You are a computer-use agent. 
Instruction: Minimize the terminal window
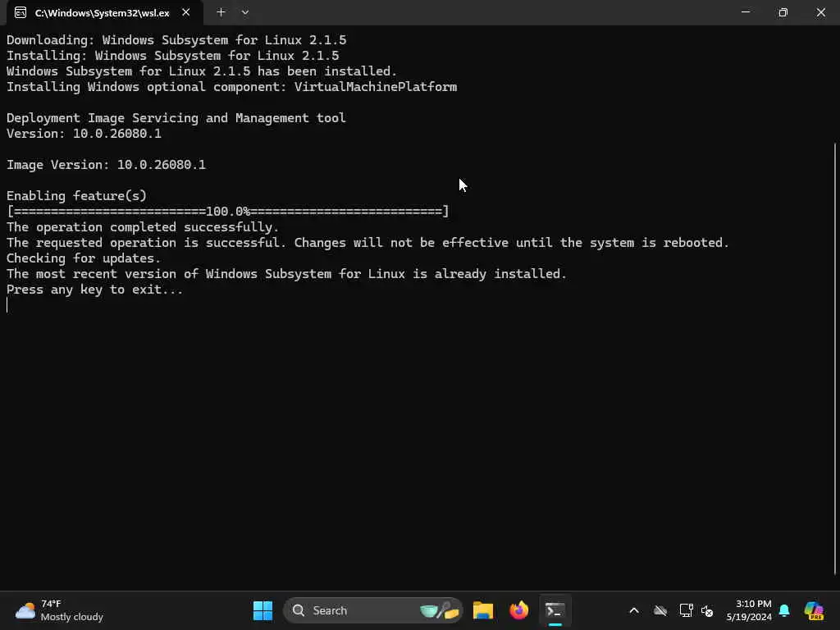click(745, 11)
